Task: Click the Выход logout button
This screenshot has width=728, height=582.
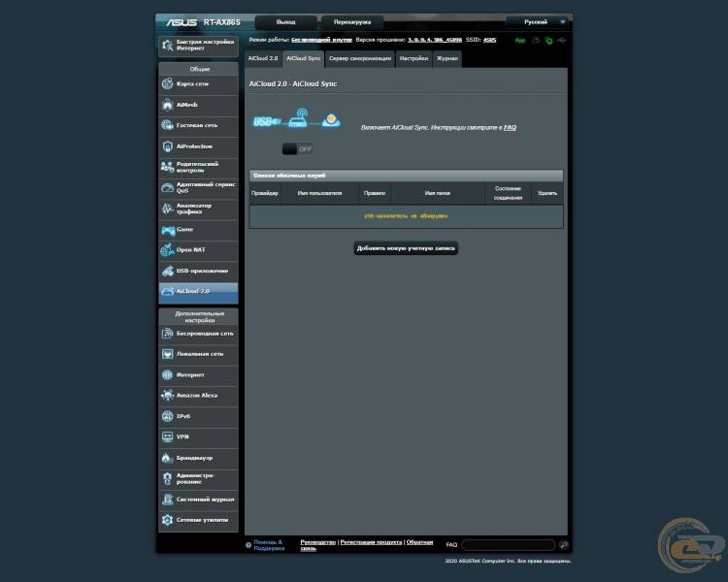Action: pos(285,21)
